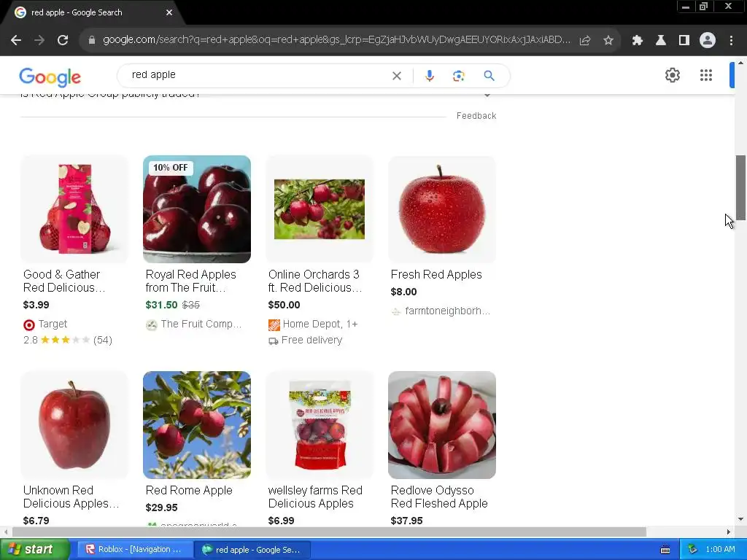Click the $8.00 Fresh Red Apples price
Screen dimensions: 747x560
coord(403,292)
